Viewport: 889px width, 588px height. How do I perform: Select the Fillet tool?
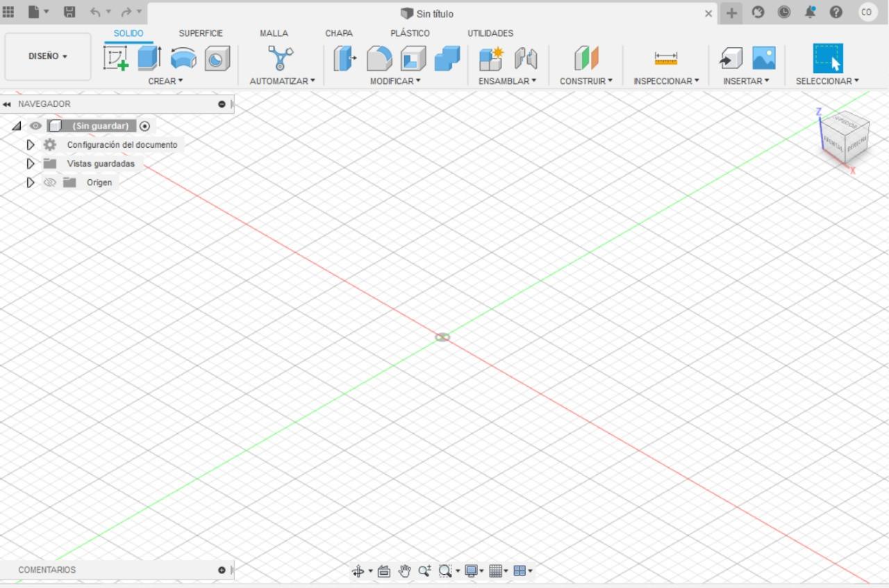pyautogui.click(x=379, y=58)
